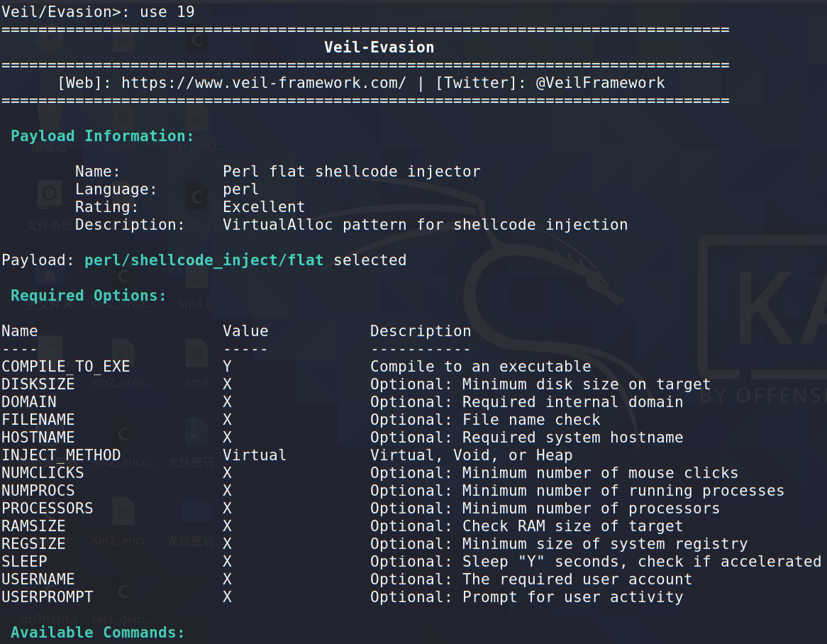827x644 pixels.
Task: Click the DOMAIN option name
Action: (x=28, y=402)
